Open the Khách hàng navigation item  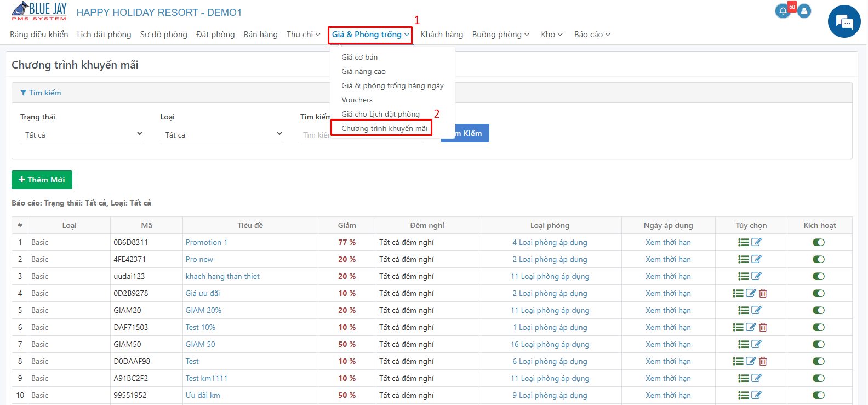click(x=442, y=35)
